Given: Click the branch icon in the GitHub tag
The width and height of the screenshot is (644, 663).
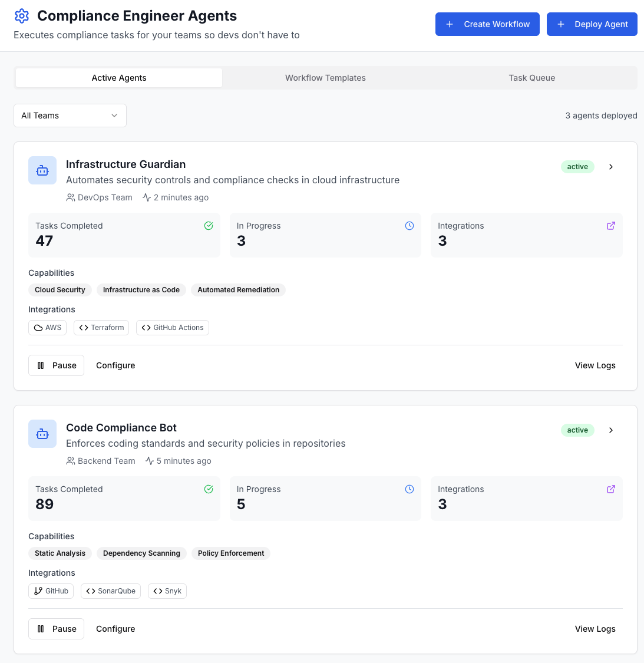Looking at the screenshot, I should pyautogui.click(x=38, y=591).
